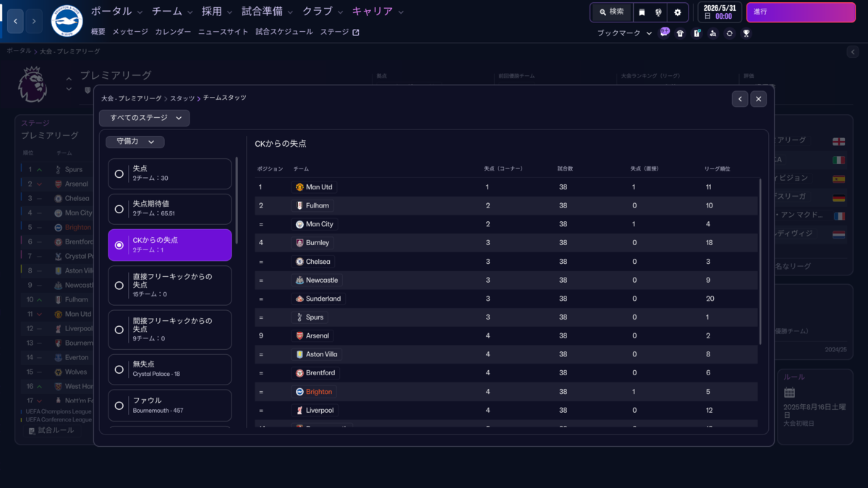Viewport: 868px width, 488px height.
Task: Click the date display 2026/5/31
Action: pos(719,12)
